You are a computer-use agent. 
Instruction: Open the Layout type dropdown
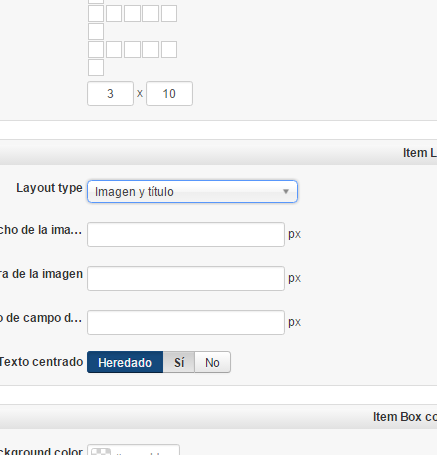click(192, 192)
